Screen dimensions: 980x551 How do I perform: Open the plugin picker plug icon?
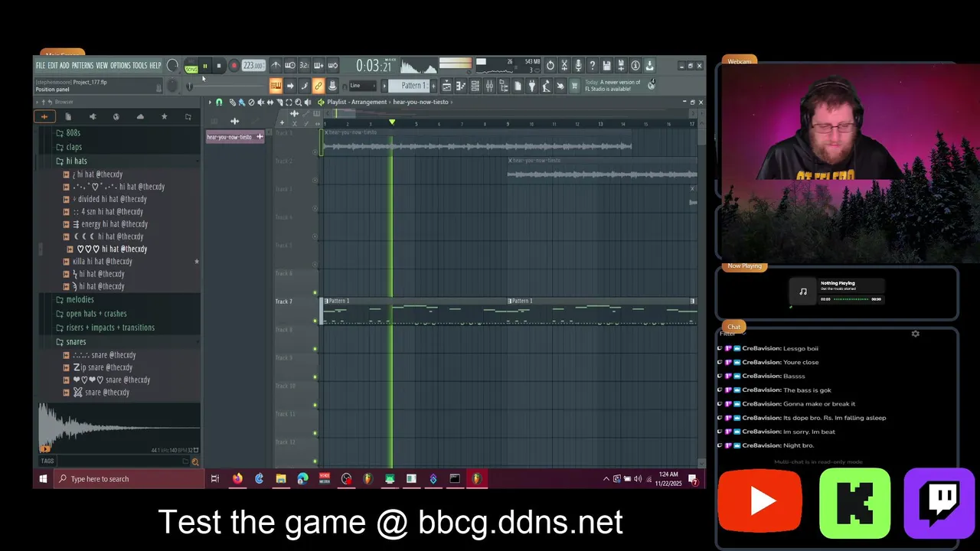(x=532, y=86)
